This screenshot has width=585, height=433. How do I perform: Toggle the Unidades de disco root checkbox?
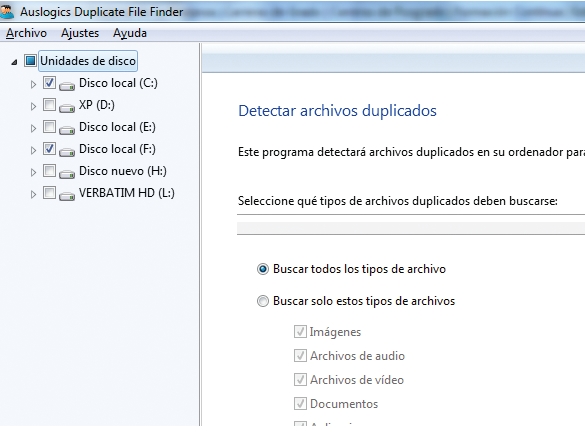coord(30,60)
